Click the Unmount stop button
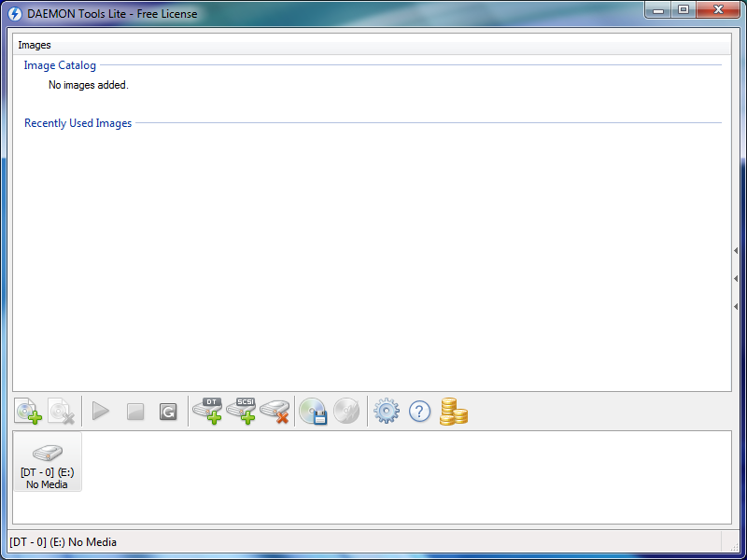This screenshot has height=560, width=747. point(135,412)
